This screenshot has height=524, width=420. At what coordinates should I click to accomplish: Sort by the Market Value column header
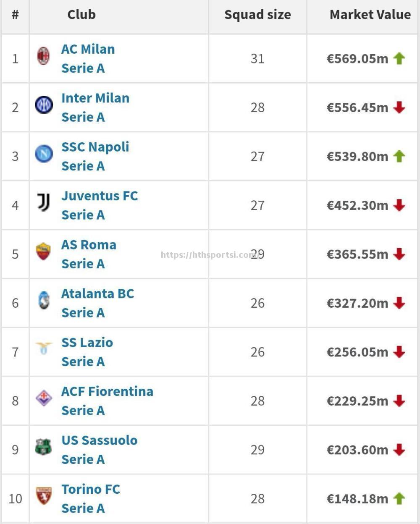coord(370,15)
